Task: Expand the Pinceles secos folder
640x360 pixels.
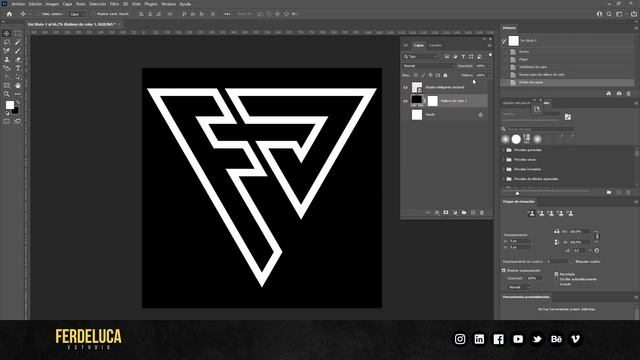Action: point(503,160)
